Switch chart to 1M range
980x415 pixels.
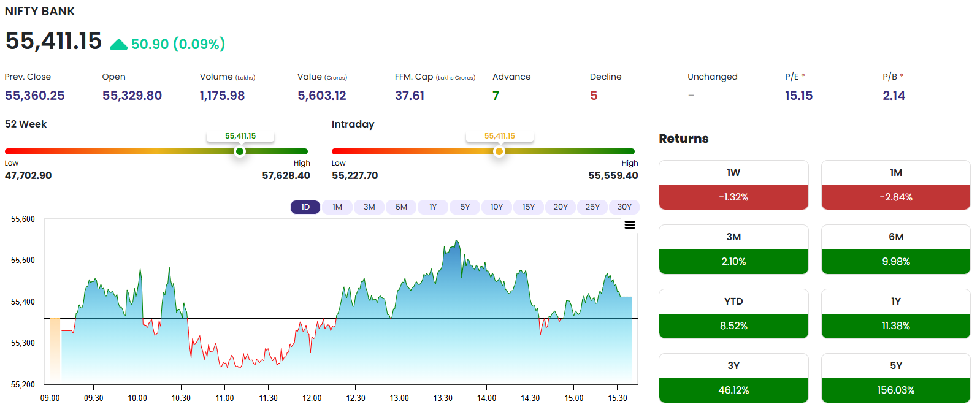click(x=337, y=207)
